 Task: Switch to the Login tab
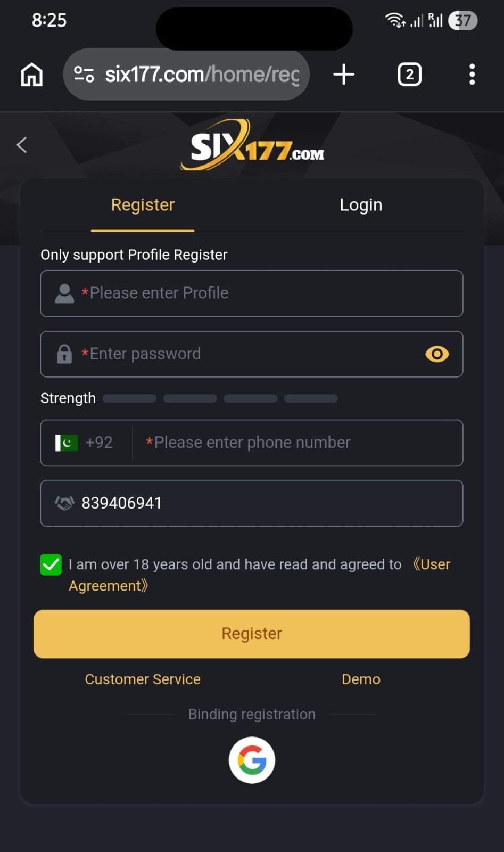pos(361,204)
